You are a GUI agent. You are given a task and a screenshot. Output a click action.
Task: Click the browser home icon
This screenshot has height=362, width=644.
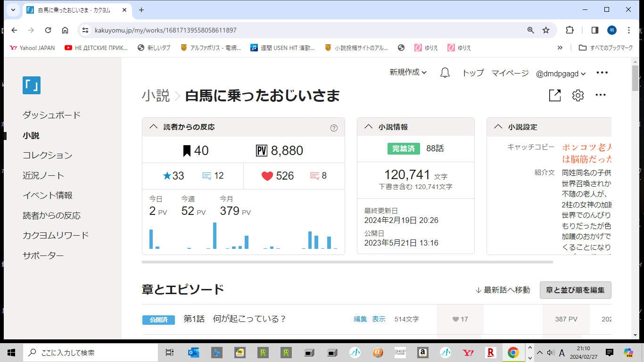tap(65, 30)
